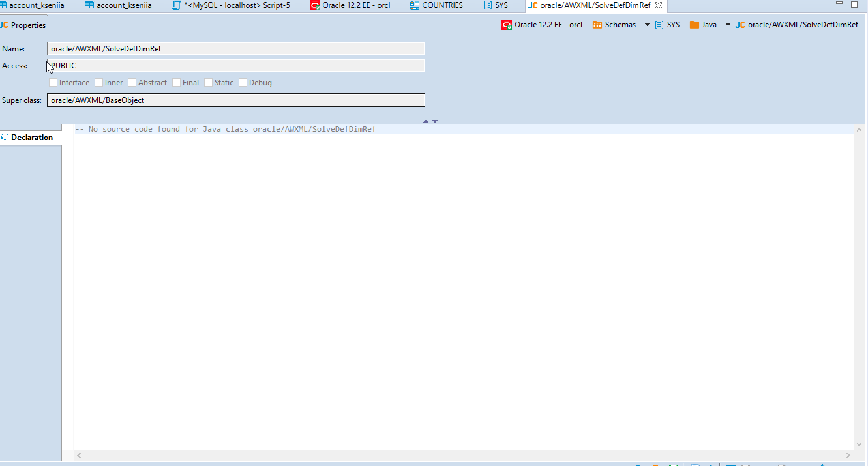The height and width of the screenshot is (466, 868).
Task: Enable the Static checkbox
Action: [207, 82]
